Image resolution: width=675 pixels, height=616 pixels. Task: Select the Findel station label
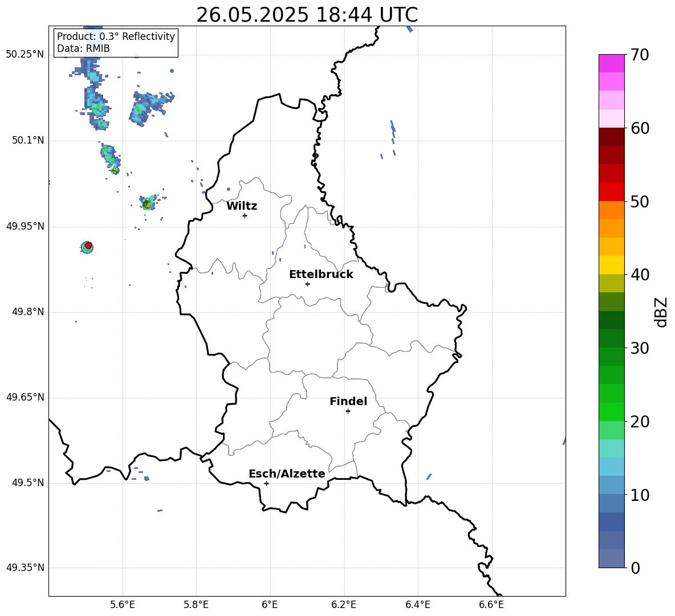[x=348, y=401]
